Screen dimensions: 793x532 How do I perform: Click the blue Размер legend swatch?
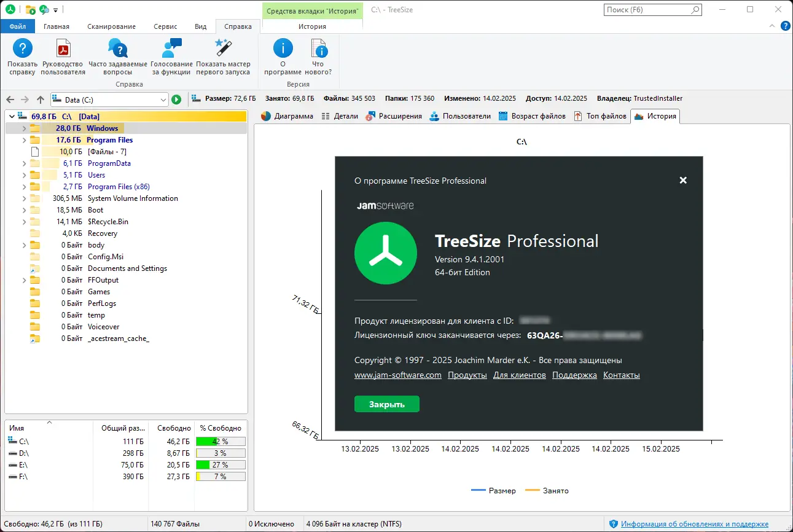479,490
